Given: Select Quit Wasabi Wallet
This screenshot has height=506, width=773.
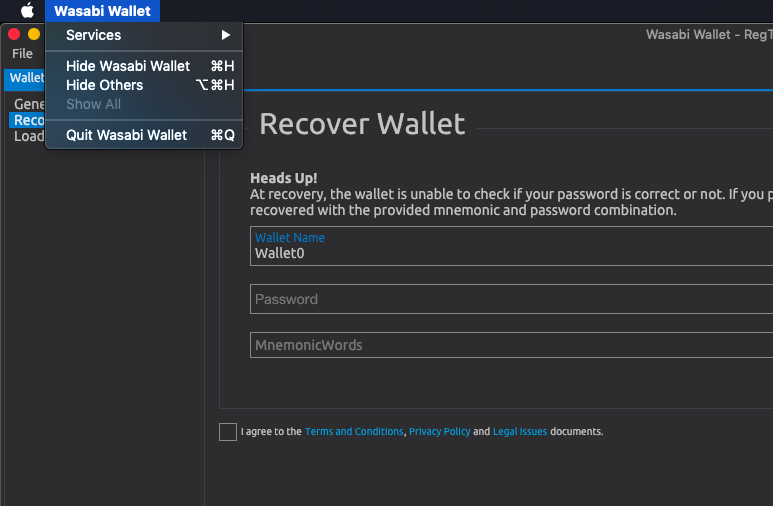Looking at the screenshot, I should tap(144, 135).
